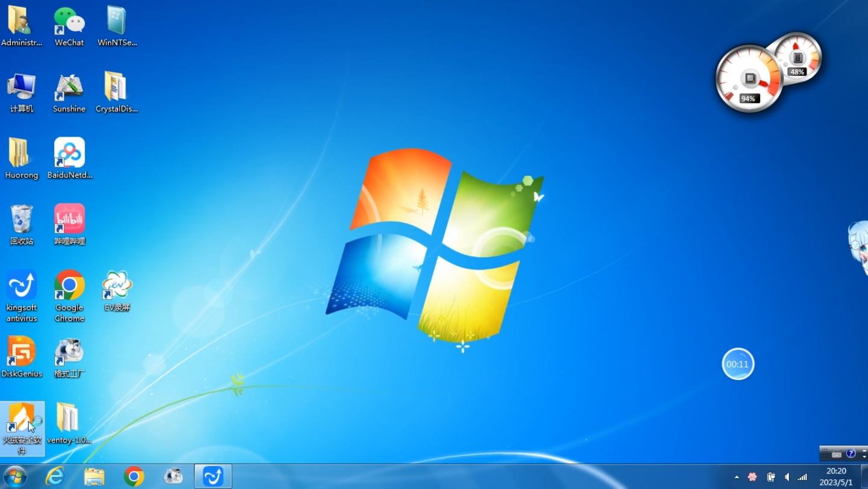Click the CPU meter gadget showing 94%
Viewport: 868px width, 489px height.
[x=749, y=79]
